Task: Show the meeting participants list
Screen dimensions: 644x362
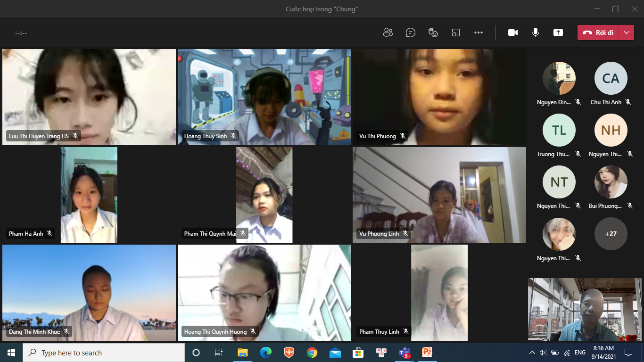Action: (x=388, y=33)
